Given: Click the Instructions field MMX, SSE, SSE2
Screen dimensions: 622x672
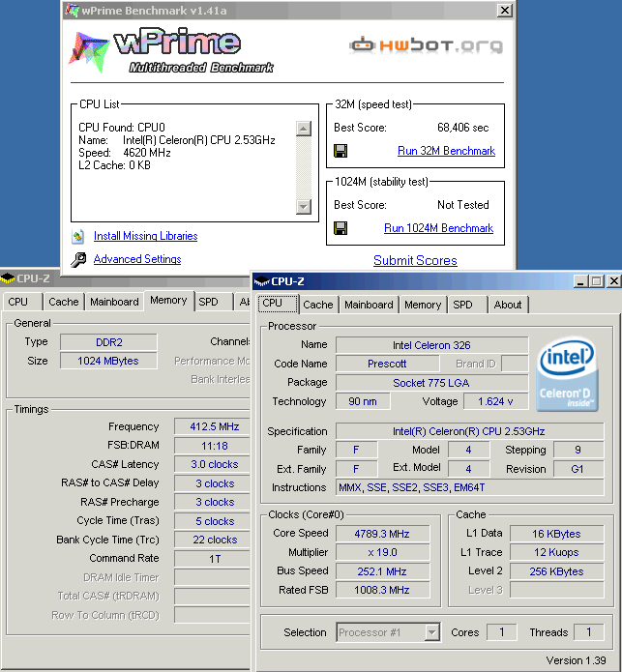Looking at the screenshot, I should pos(470,487).
